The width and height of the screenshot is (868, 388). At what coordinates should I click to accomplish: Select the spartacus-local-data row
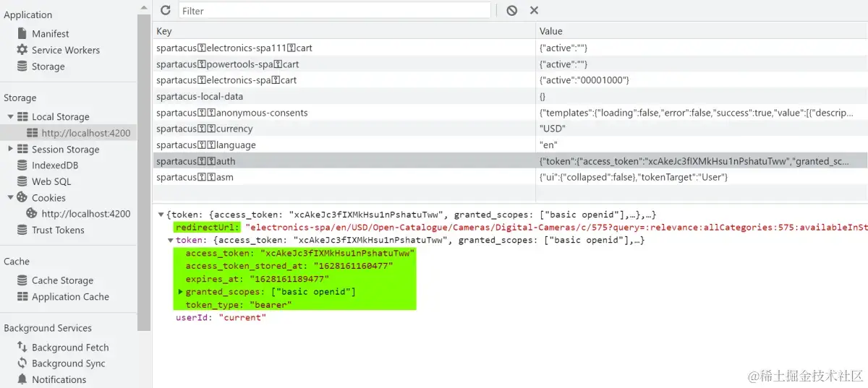[x=510, y=96]
